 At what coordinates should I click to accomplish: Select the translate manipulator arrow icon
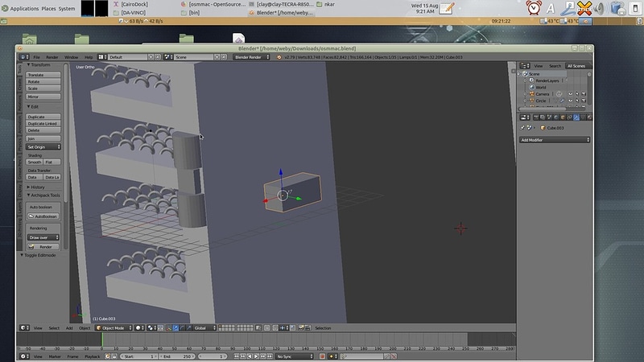pyautogui.click(x=175, y=328)
